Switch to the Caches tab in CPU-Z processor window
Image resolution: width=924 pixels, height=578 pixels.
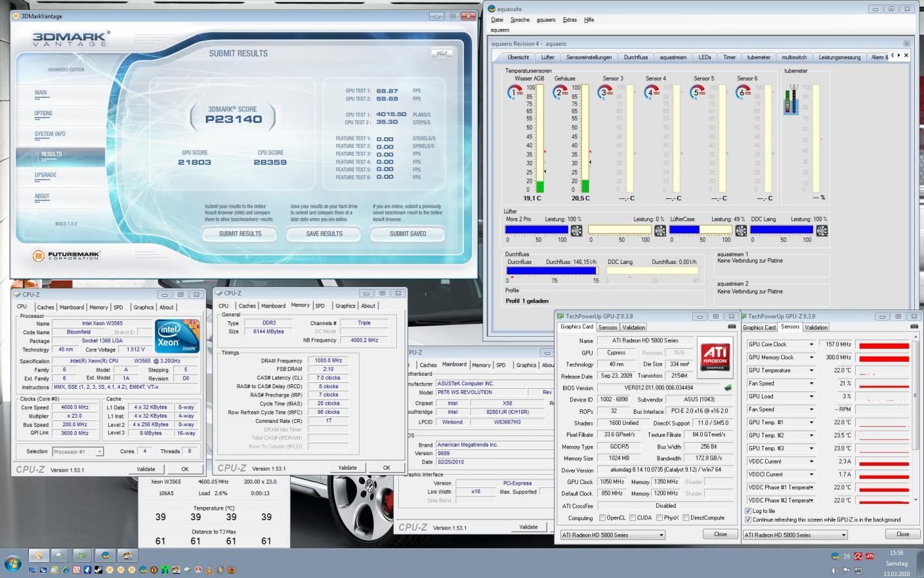[45, 307]
